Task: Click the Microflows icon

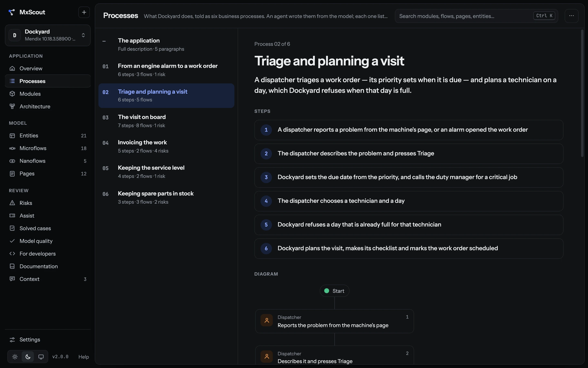Action: click(x=12, y=148)
